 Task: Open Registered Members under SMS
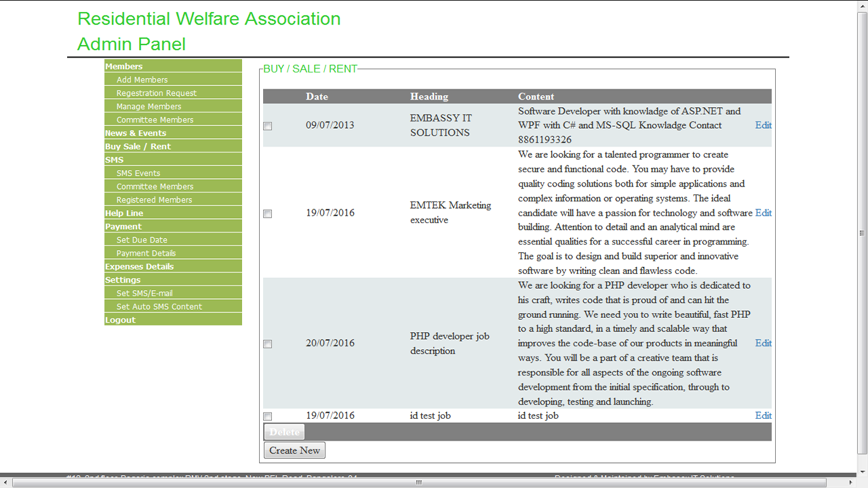coord(173,200)
